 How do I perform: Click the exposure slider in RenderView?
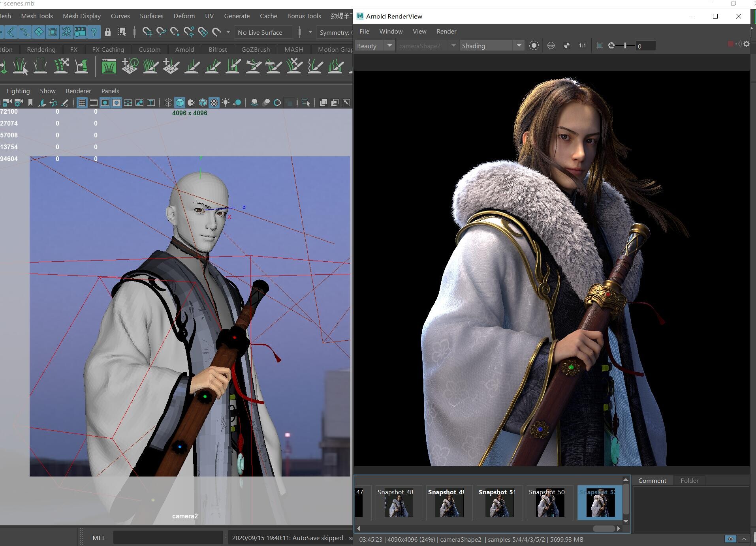point(625,46)
